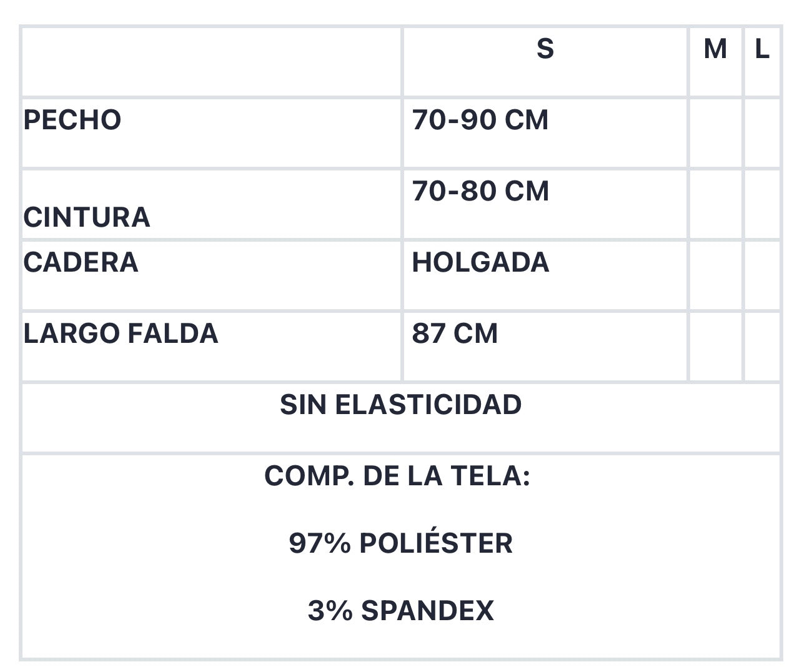Click the 87 CM skirt length value
This screenshot has width=802, height=672.
coord(455,334)
